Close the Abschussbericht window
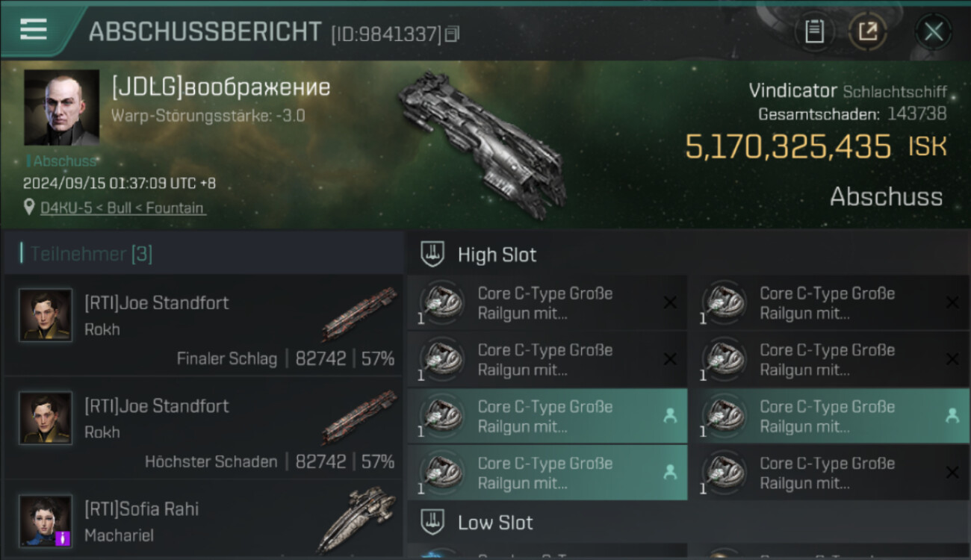This screenshot has height=560, width=971. (934, 31)
